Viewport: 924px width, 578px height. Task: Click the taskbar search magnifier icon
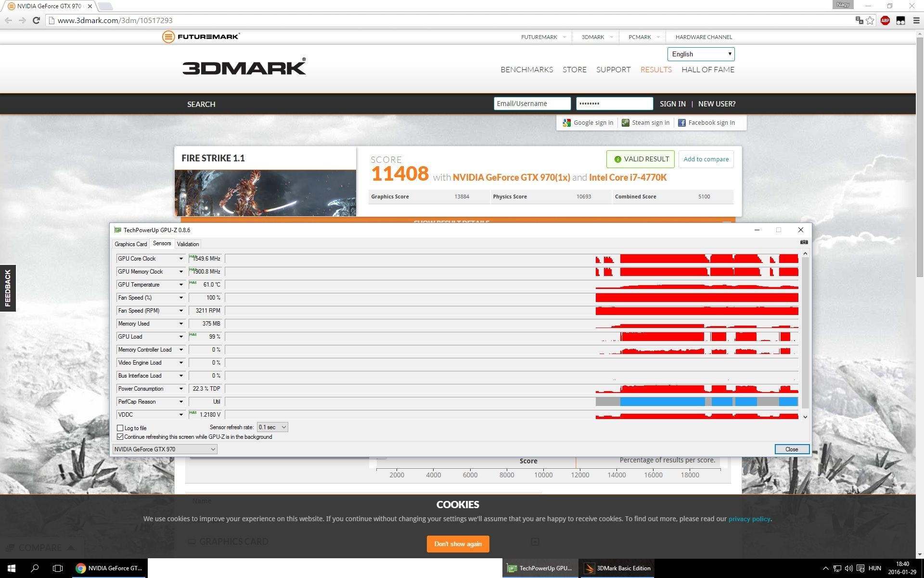pyautogui.click(x=35, y=568)
